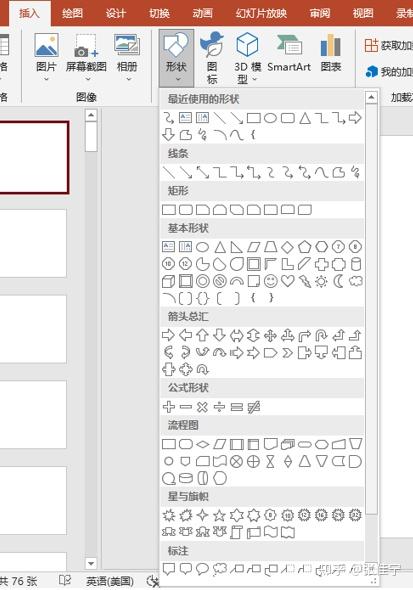This screenshot has width=413, height=590.
Task: Select the plain rectangle under 矩形
Action: point(169,210)
